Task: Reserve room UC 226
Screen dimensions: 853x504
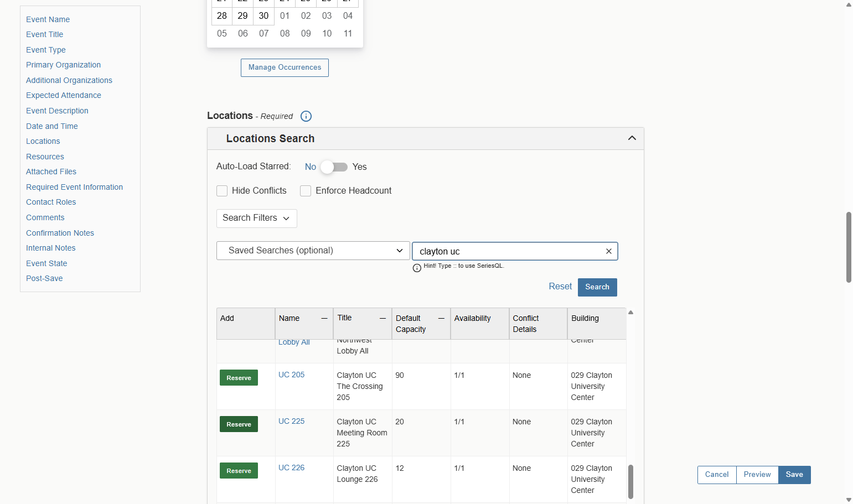Action: [239, 471]
